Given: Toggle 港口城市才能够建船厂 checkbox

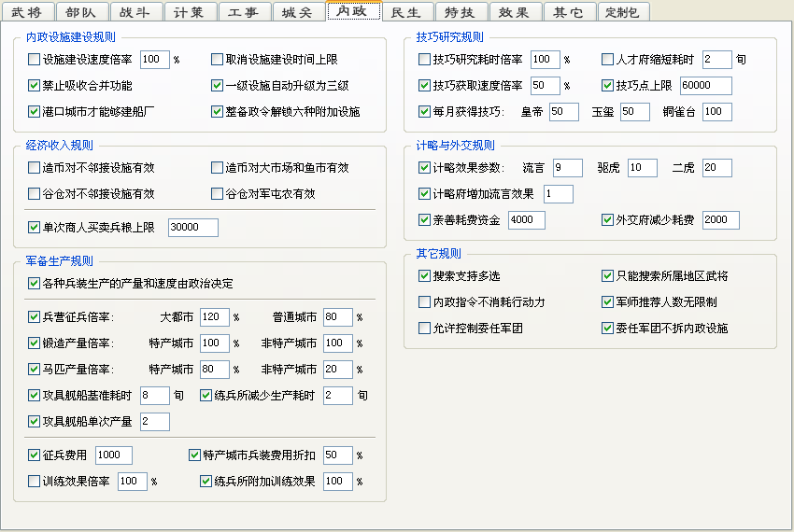Looking at the screenshot, I should [35, 112].
